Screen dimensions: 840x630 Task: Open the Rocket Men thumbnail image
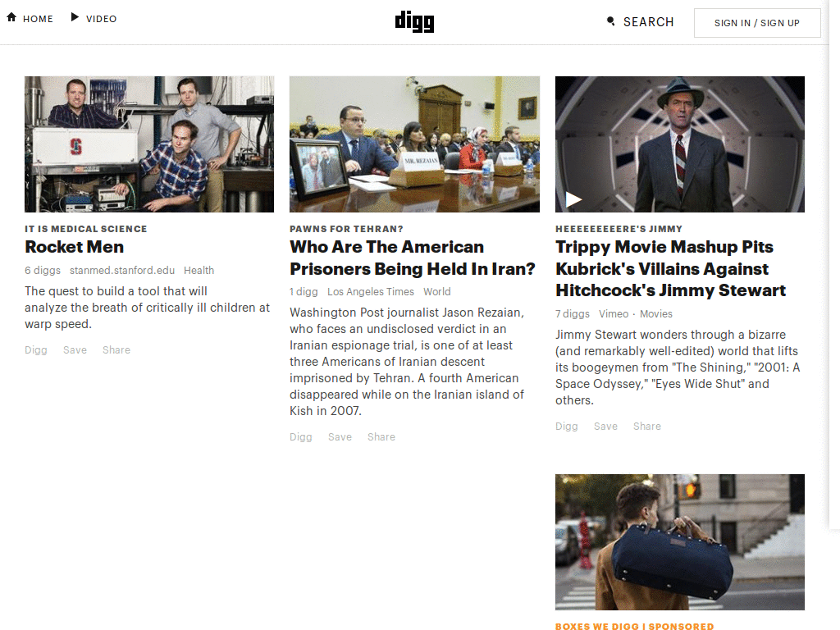point(149,144)
